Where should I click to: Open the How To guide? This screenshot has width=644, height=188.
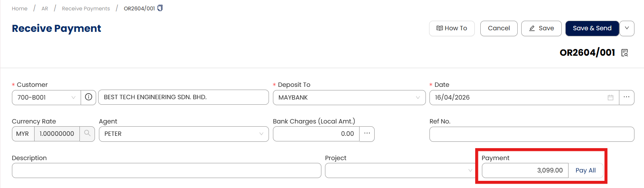pyautogui.click(x=452, y=28)
